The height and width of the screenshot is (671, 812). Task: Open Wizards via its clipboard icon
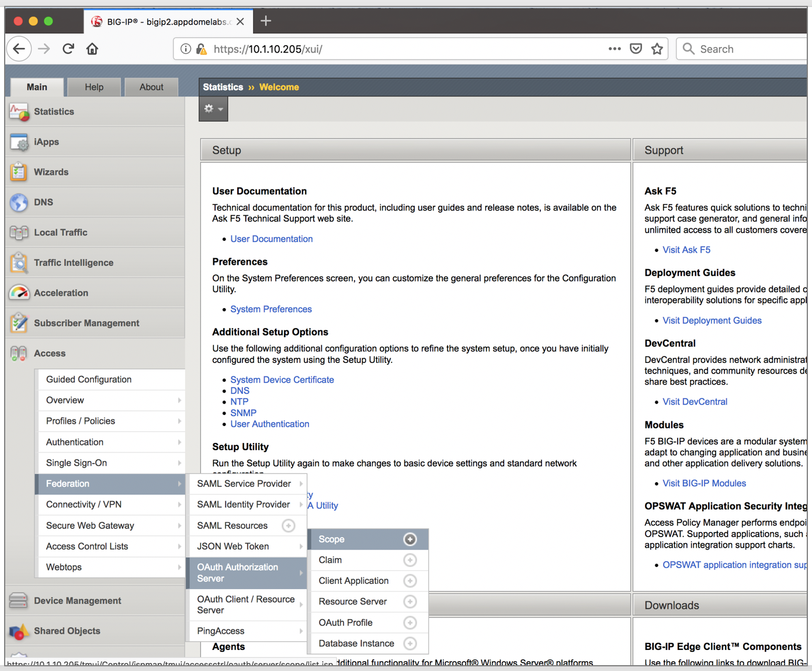[19, 172]
